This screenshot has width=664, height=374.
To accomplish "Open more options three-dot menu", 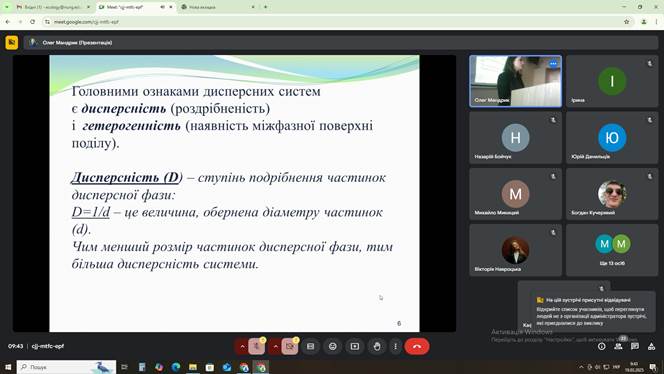I will pyautogui.click(x=395, y=346).
